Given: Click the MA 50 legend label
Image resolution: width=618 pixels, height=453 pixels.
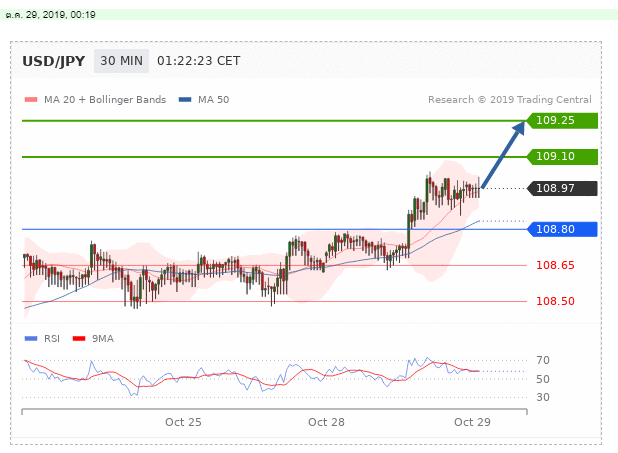Looking at the screenshot, I should (x=214, y=100).
